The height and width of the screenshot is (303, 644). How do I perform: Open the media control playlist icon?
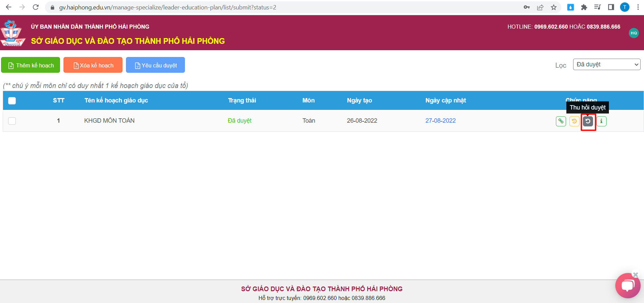click(597, 7)
